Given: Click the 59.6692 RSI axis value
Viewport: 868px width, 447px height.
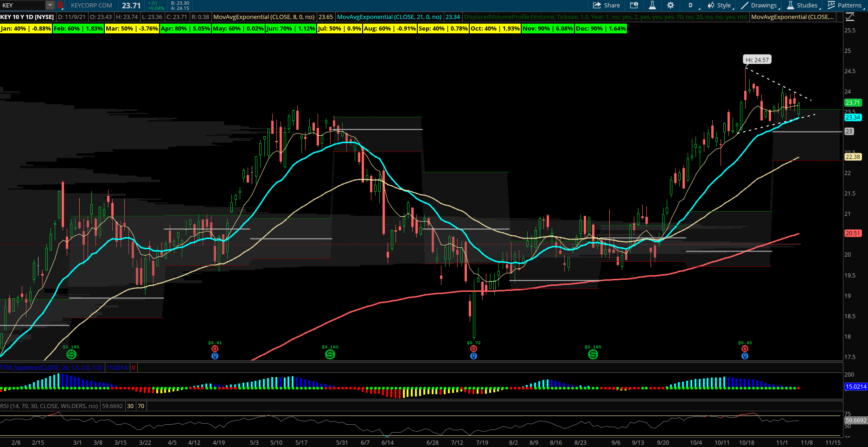Looking at the screenshot, I should click(x=855, y=421).
